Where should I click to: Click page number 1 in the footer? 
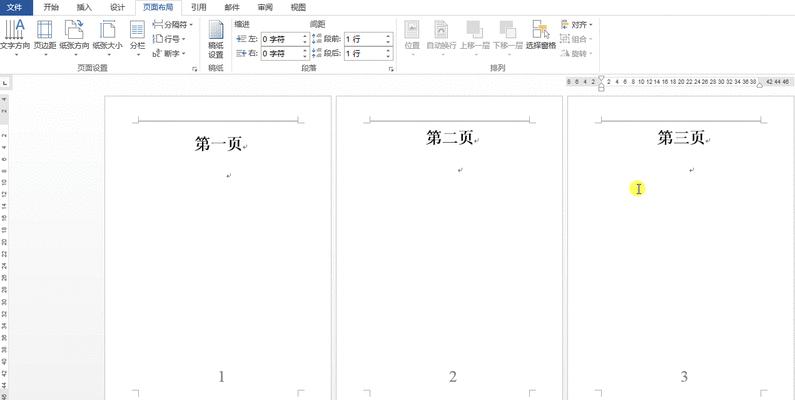222,377
